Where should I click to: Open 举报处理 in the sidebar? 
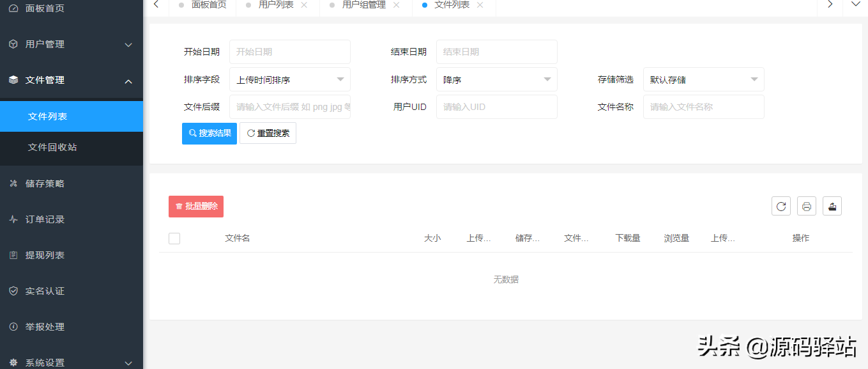click(72, 327)
